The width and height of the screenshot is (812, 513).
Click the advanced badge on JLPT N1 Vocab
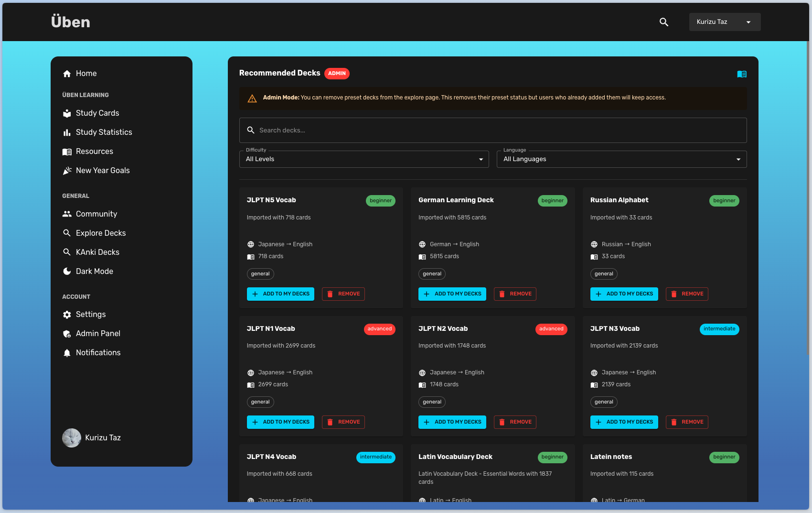pos(380,329)
